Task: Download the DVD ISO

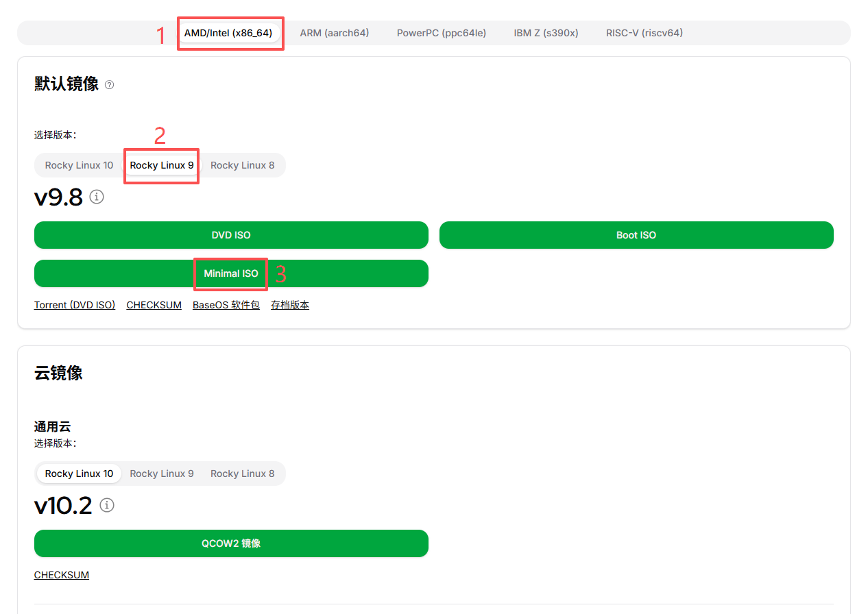Action: (231, 235)
